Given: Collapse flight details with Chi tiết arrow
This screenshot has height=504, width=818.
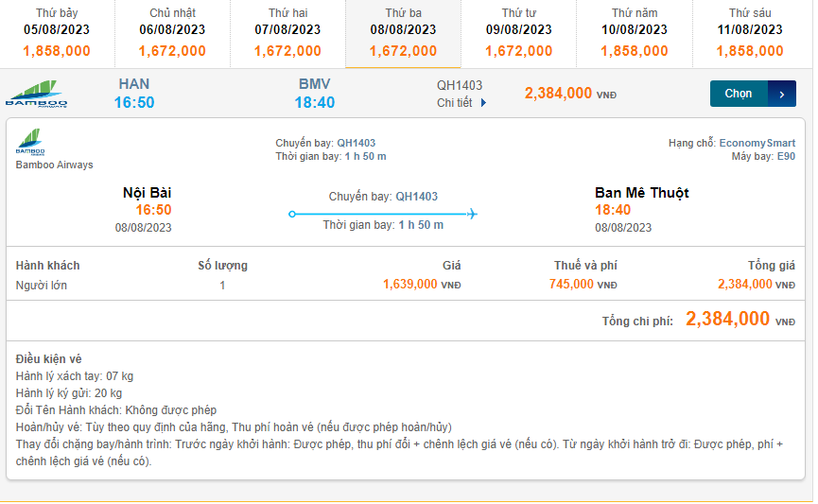Looking at the screenshot, I should (x=484, y=103).
